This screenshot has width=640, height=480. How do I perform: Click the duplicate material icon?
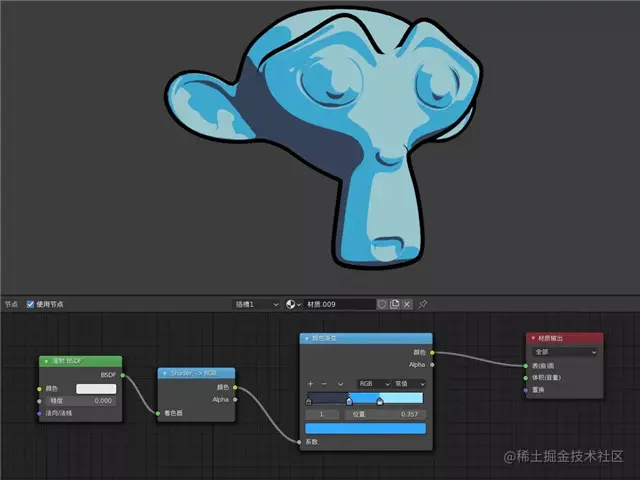(x=394, y=304)
